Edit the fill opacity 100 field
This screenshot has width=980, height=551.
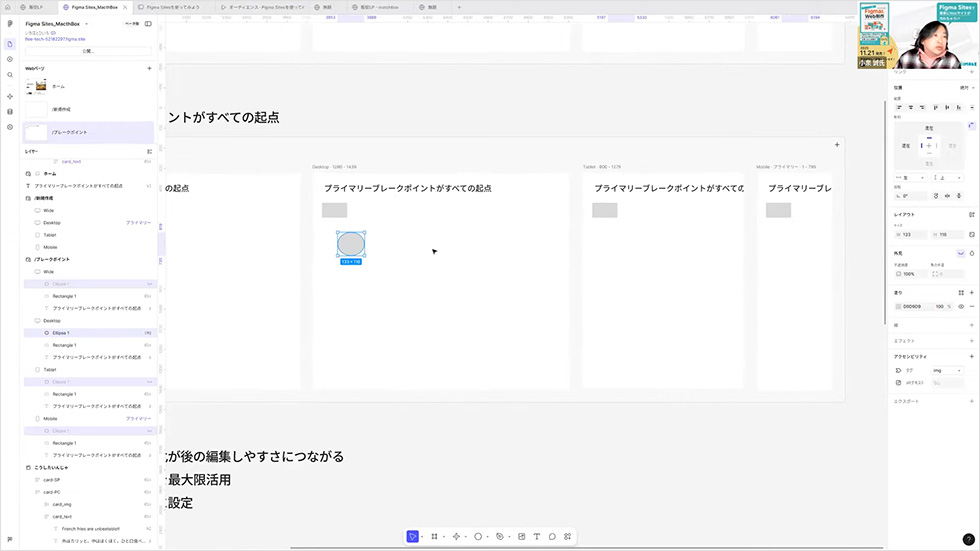(x=939, y=306)
